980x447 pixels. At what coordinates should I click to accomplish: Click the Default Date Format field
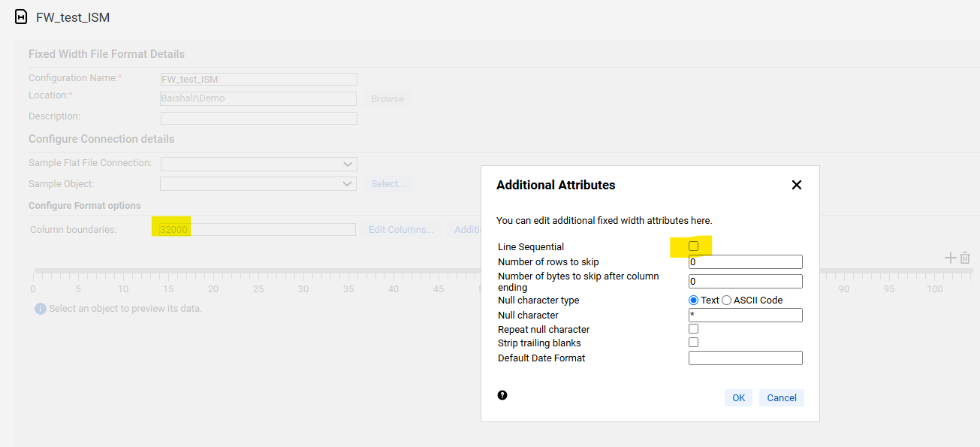[746, 358]
